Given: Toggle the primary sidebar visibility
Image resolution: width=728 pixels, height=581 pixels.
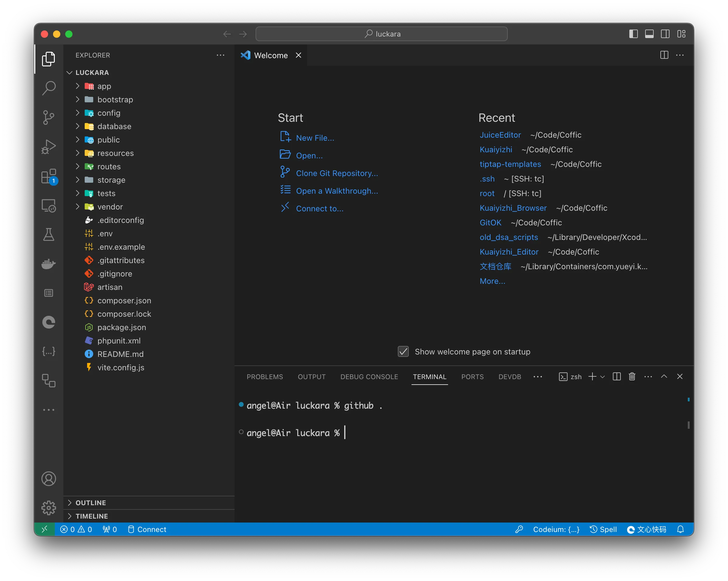Looking at the screenshot, I should click(633, 34).
